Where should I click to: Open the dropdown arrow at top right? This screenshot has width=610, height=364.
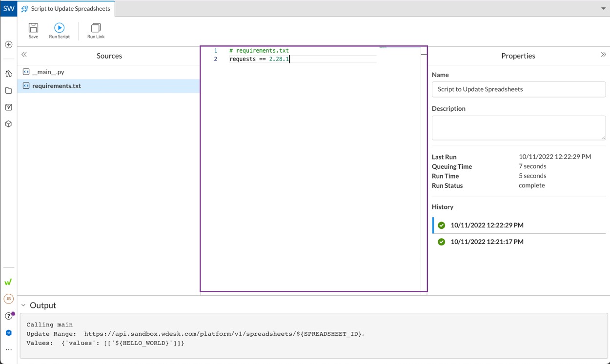click(x=604, y=8)
